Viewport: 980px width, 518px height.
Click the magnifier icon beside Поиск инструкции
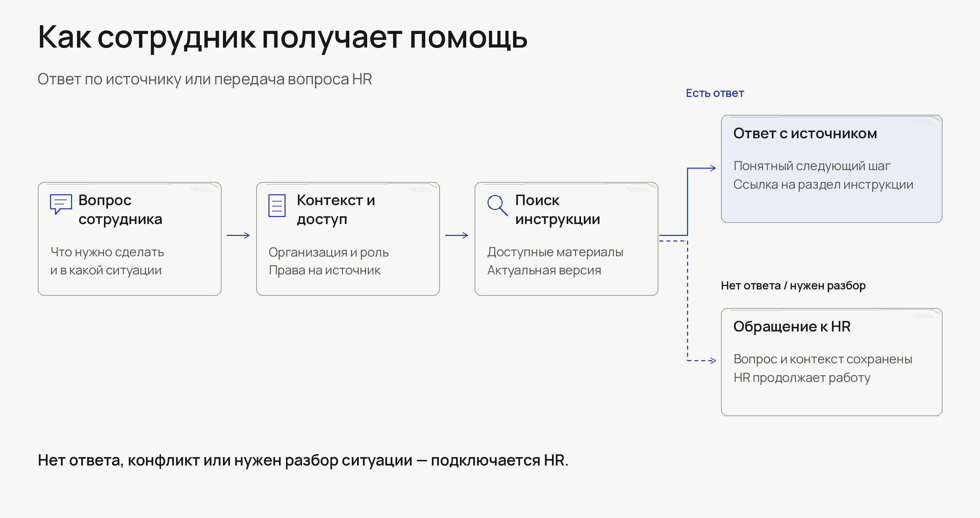[x=498, y=205]
